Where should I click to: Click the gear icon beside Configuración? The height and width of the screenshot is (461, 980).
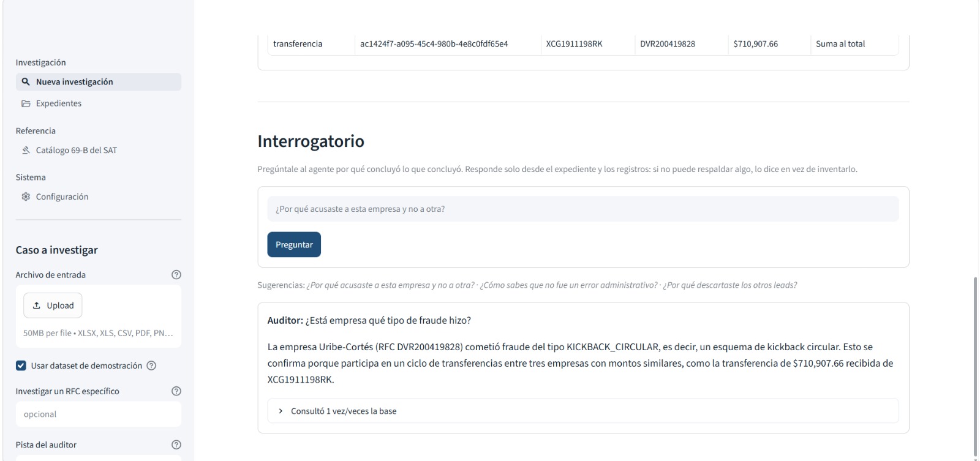coord(26,197)
